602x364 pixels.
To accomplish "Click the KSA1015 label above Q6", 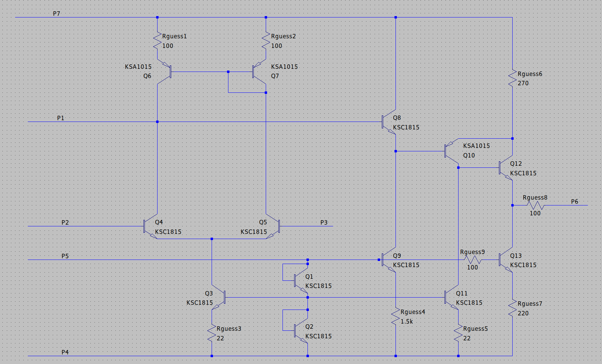I will 138,67.
